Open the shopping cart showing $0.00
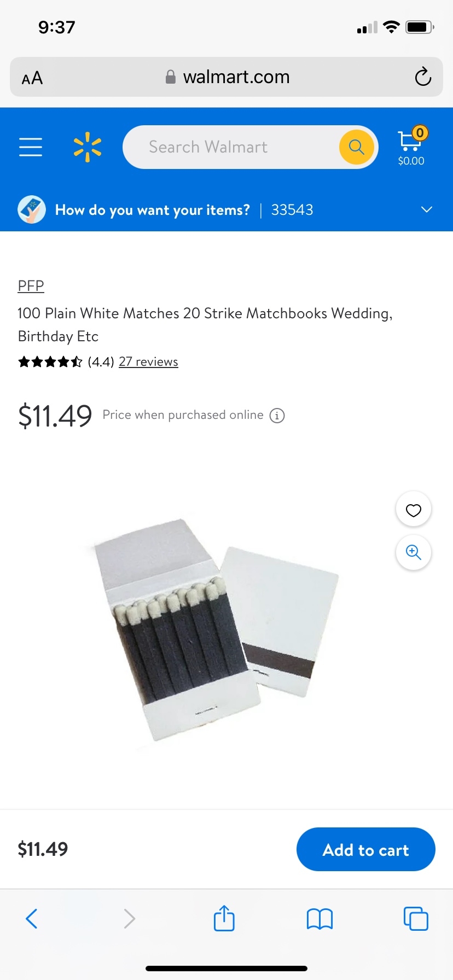Viewport: 453px width, 980px height. pos(412,147)
